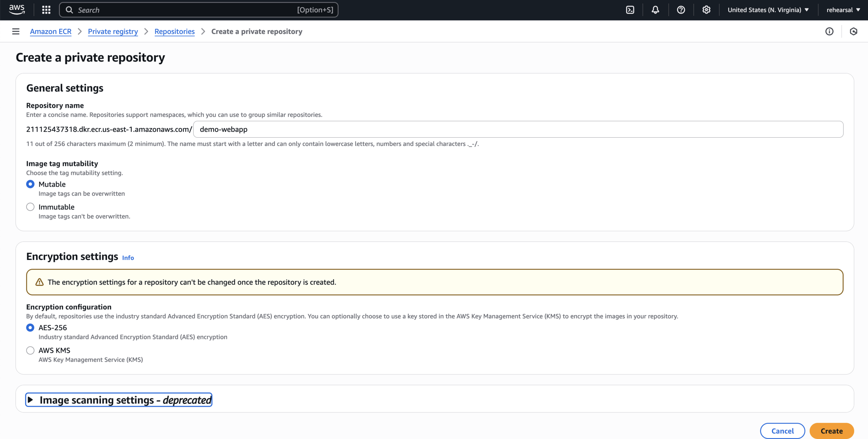Open the United States (N. Virginia) region dropdown
Image resolution: width=868 pixels, height=439 pixels.
coord(768,10)
